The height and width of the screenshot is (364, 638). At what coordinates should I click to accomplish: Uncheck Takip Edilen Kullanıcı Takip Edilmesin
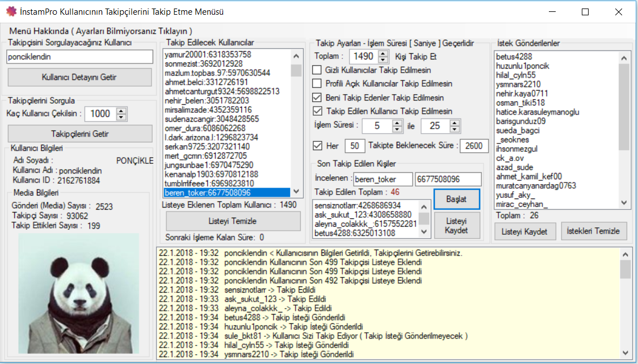pyautogui.click(x=317, y=111)
